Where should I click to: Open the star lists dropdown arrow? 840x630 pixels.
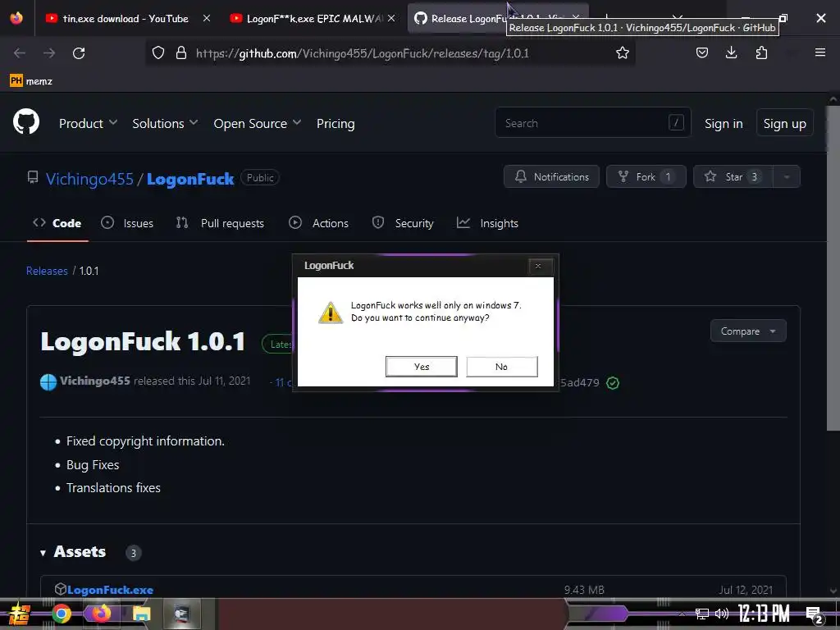point(787,177)
